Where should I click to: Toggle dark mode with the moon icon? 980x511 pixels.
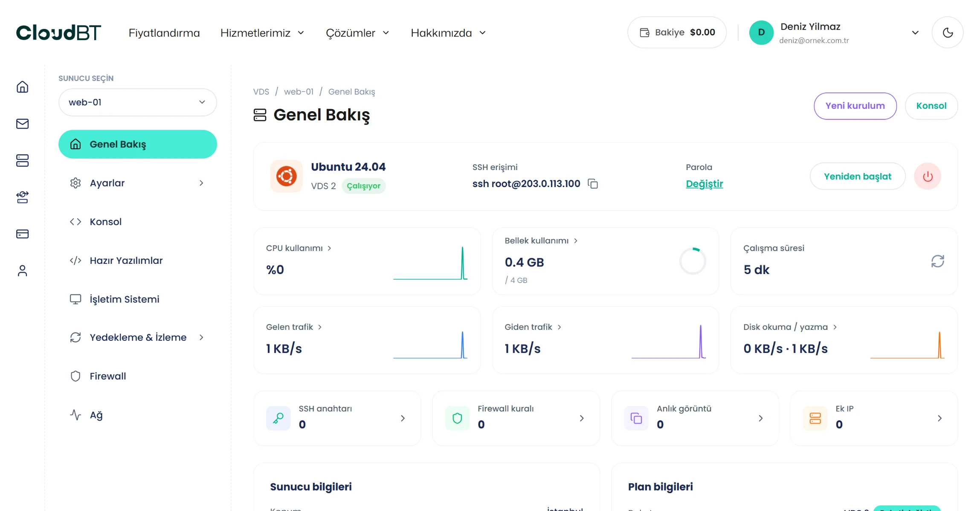(948, 32)
